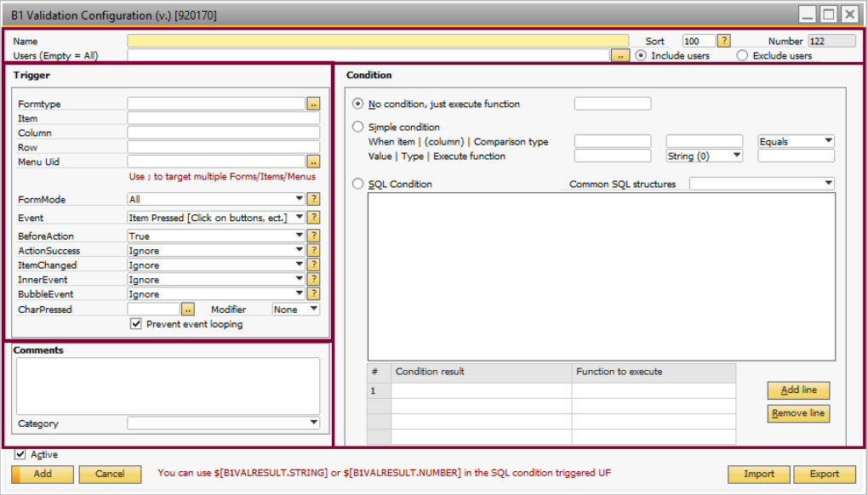Click the Formtype input field
The image size is (868, 495).
[216, 104]
